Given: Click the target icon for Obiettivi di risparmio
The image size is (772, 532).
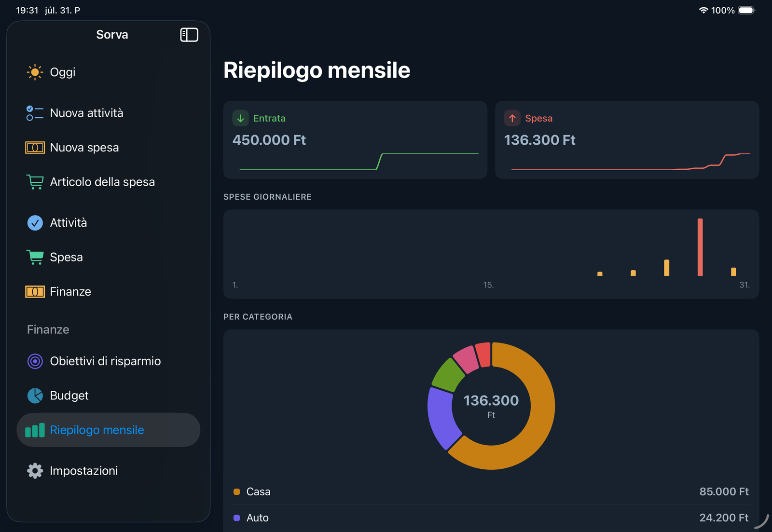Looking at the screenshot, I should [x=35, y=361].
